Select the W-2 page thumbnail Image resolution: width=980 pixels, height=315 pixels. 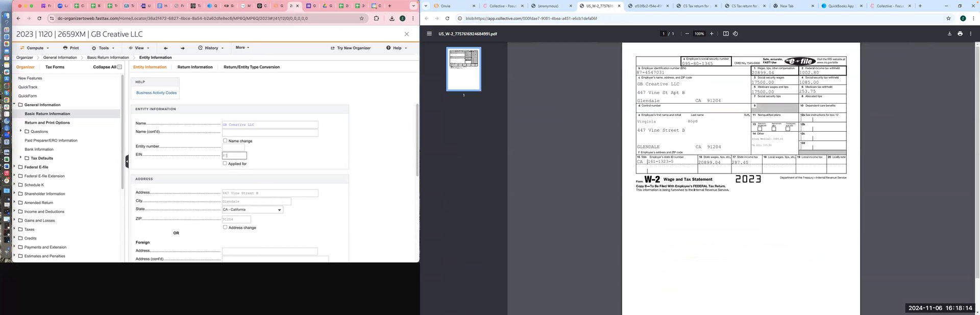(463, 69)
